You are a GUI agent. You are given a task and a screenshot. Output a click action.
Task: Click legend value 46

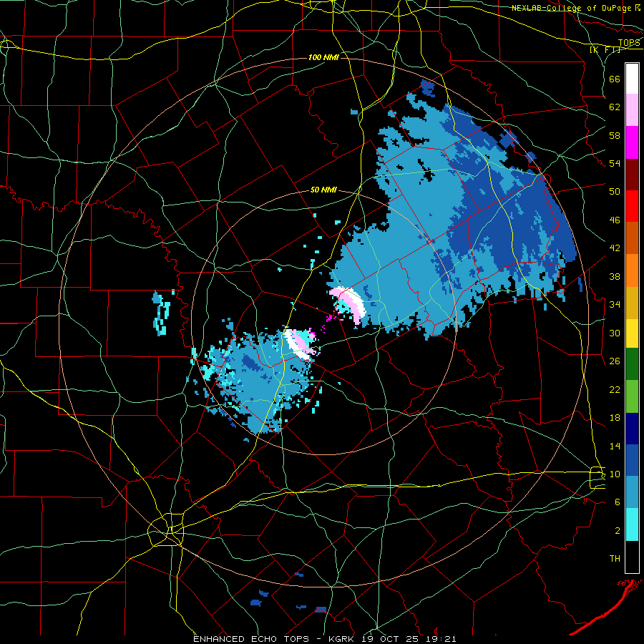[x=615, y=220]
